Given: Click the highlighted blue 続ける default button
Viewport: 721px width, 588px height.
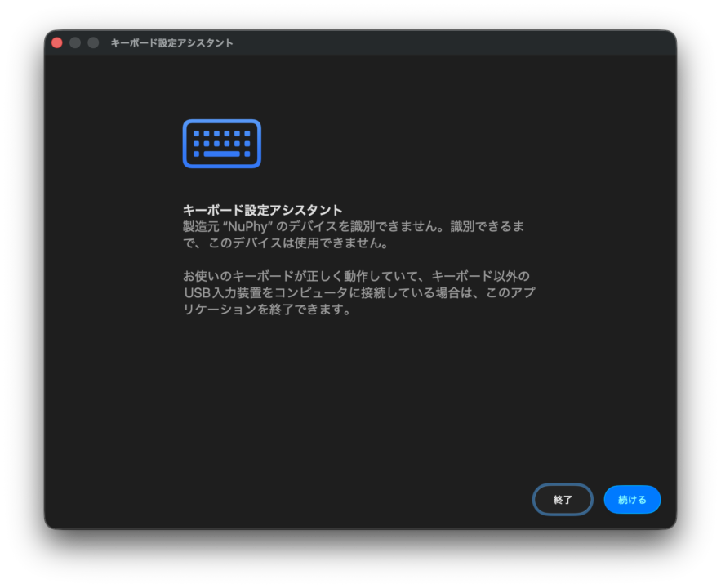Looking at the screenshot, I should 632,499.
